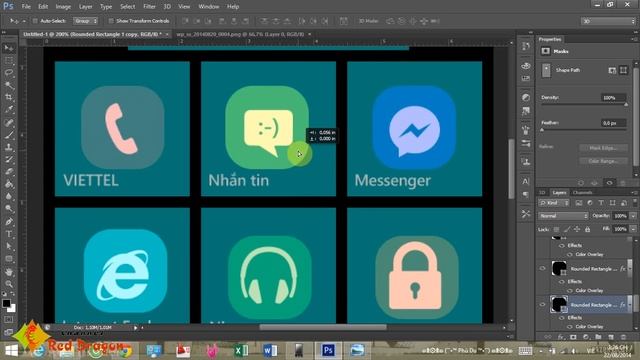Open the Fill slider dropdown arrow

coord(633,229)
